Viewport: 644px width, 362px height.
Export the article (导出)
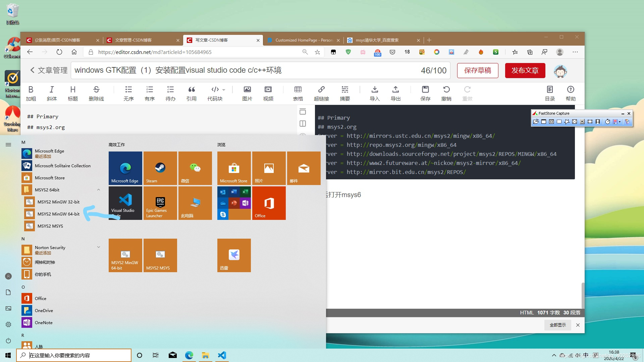396,93
